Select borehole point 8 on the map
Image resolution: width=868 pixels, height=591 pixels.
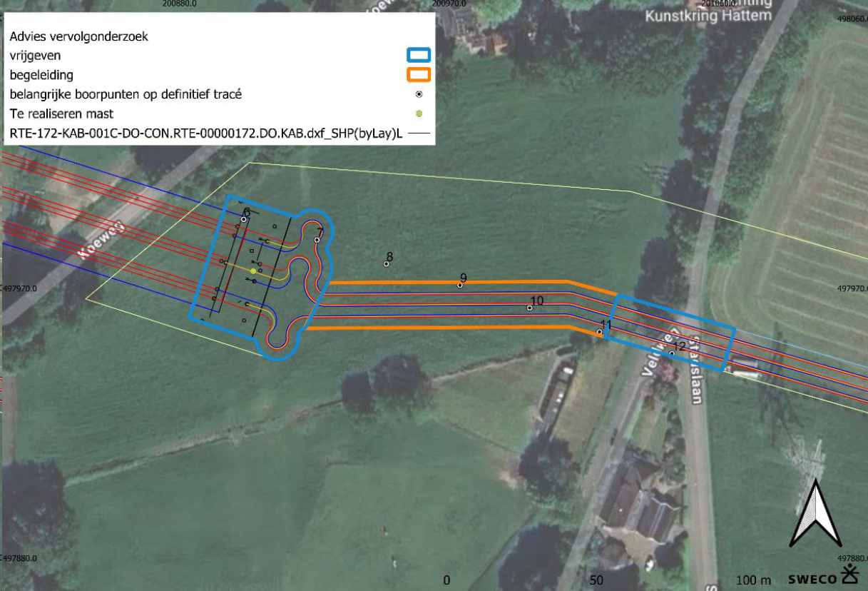(x=387, y=264)
